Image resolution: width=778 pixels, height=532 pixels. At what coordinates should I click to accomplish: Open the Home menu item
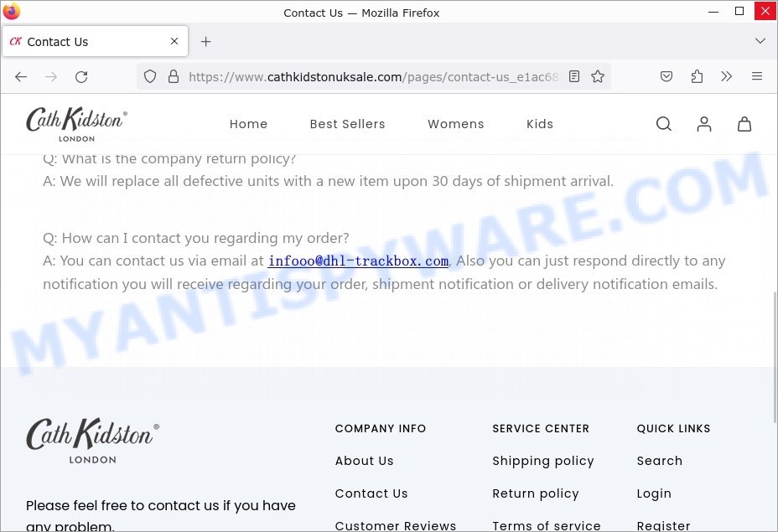[249, 124]
